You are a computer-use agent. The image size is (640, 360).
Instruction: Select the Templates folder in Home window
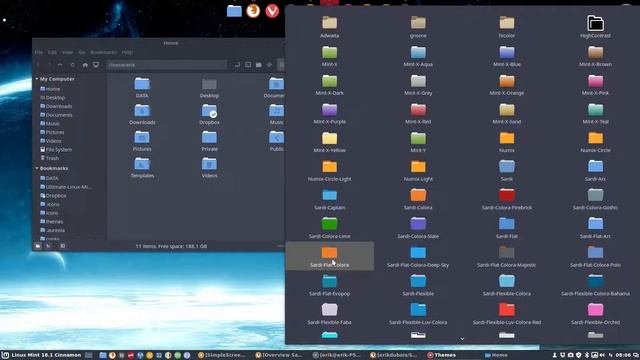(x=142, y=168)
